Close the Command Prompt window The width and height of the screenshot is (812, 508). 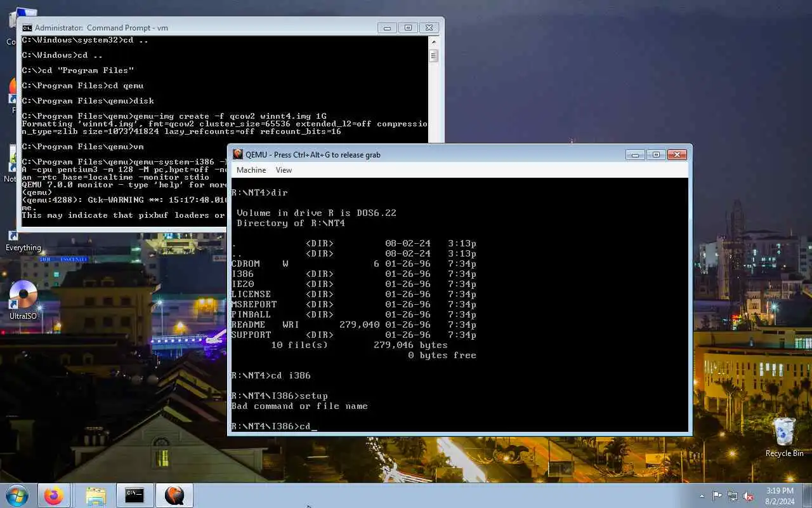tap(429, 27)
